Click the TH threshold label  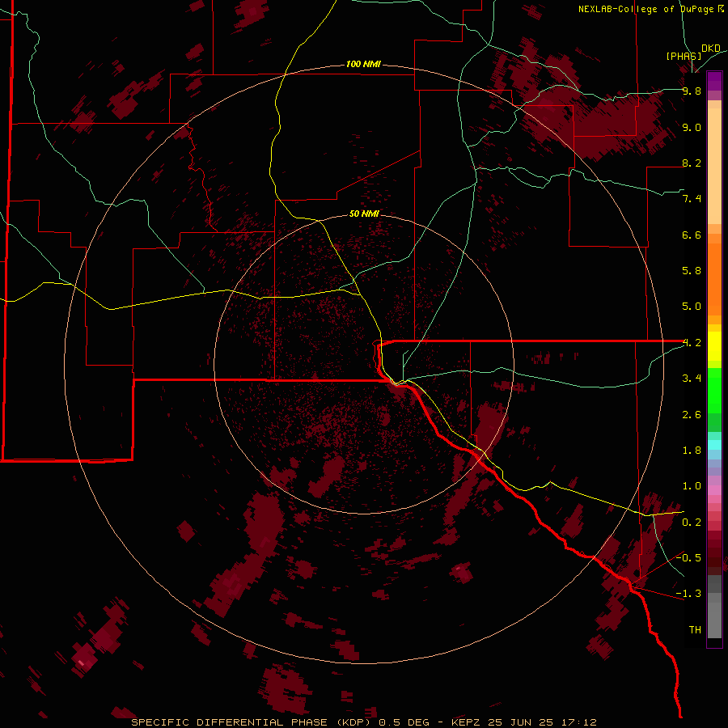click(695, 630)
